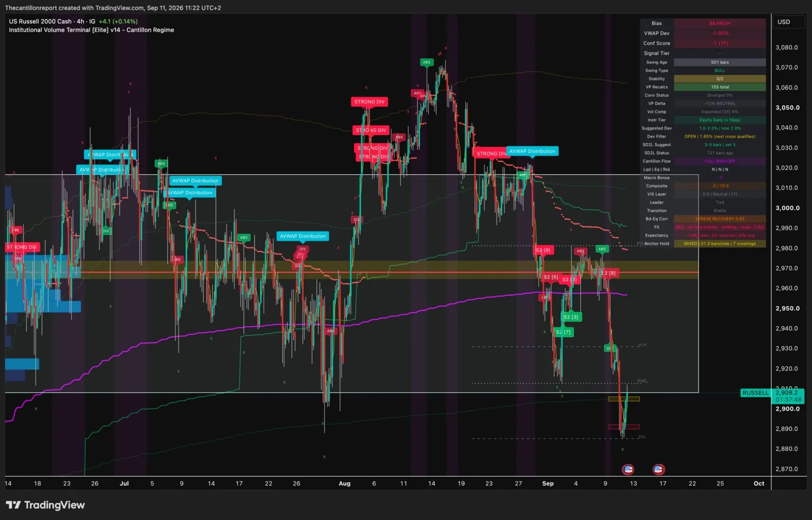Image resolution: width=812 pixels, height=520 pixels.
Task: Select the green S2 [3] signal marker
Action: point(571,317)
